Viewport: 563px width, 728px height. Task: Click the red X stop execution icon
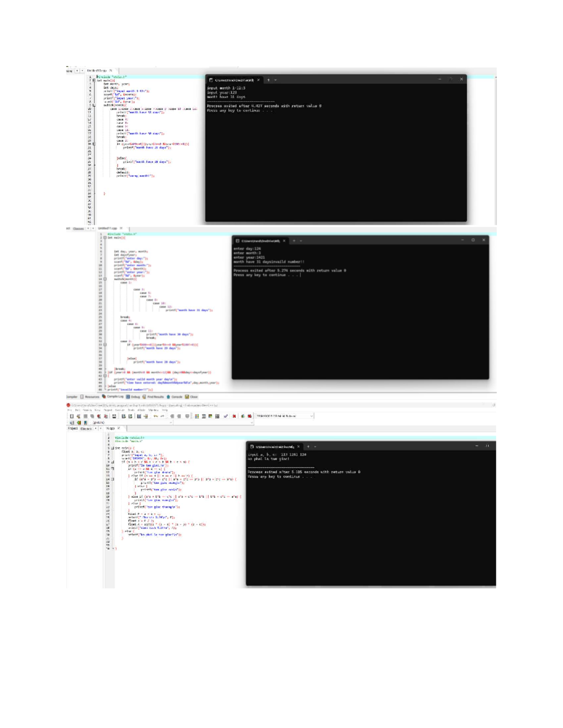click(x=234, y=416)
